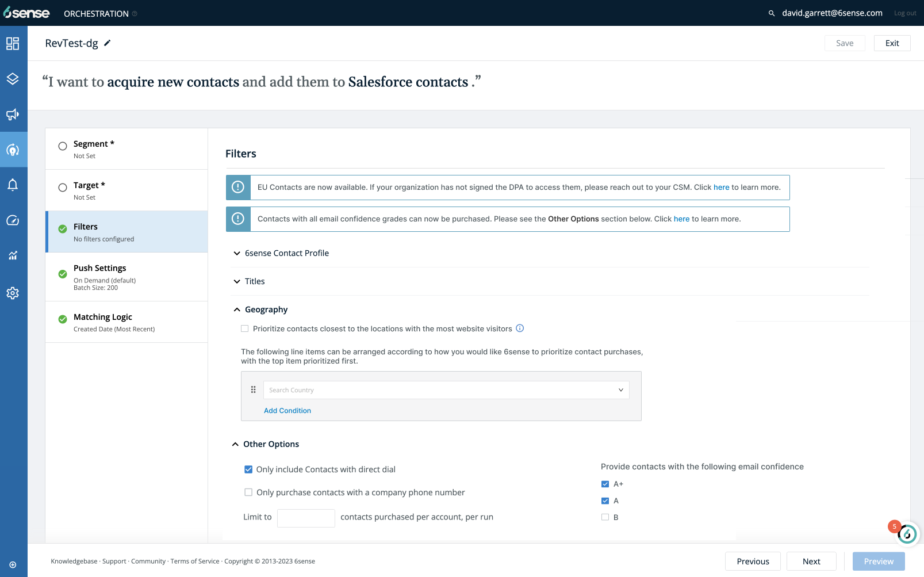The image size is (924, 577).
Task: Open the Filters step
Action: [x=126, y=232]
